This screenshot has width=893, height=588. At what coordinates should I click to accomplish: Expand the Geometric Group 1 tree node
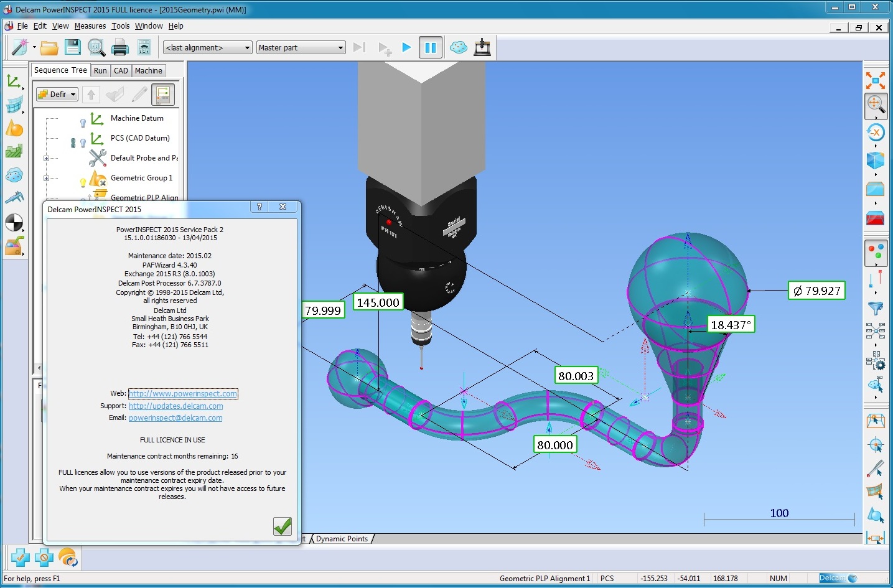(46, 178)
